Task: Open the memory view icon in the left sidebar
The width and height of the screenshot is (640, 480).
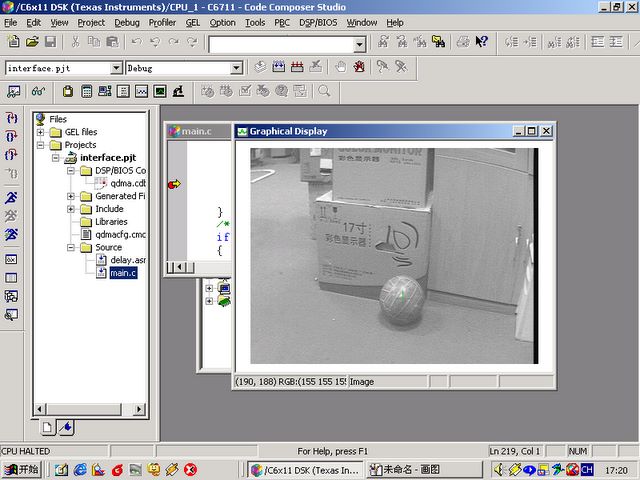Action: point(11,278)
